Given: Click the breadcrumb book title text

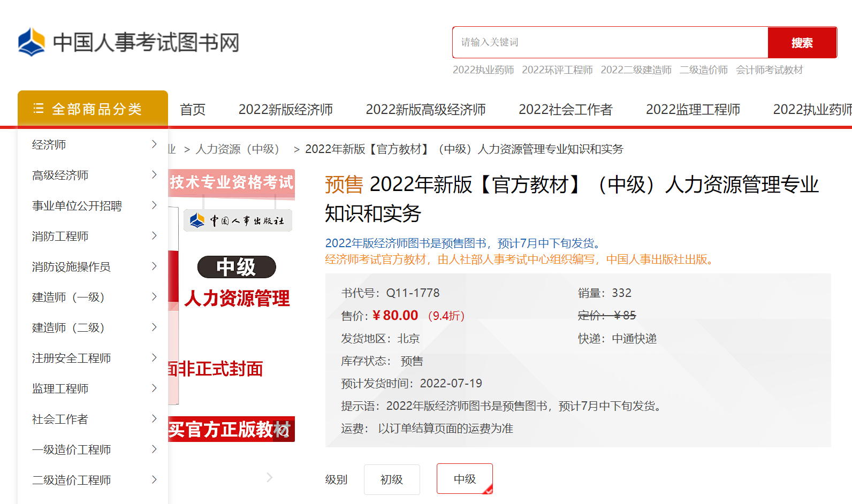Looking at the screenshot, I should pos(464,149).
